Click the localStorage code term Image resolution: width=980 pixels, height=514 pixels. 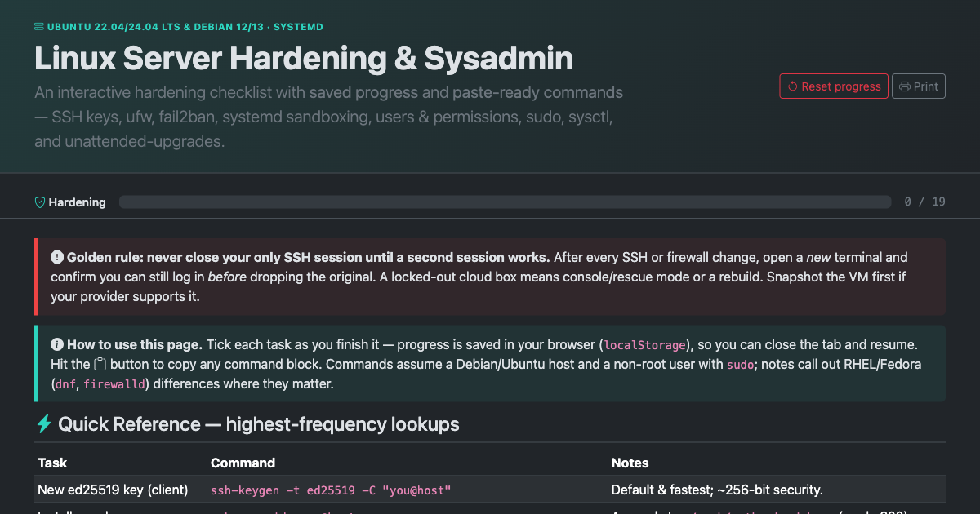647,345
